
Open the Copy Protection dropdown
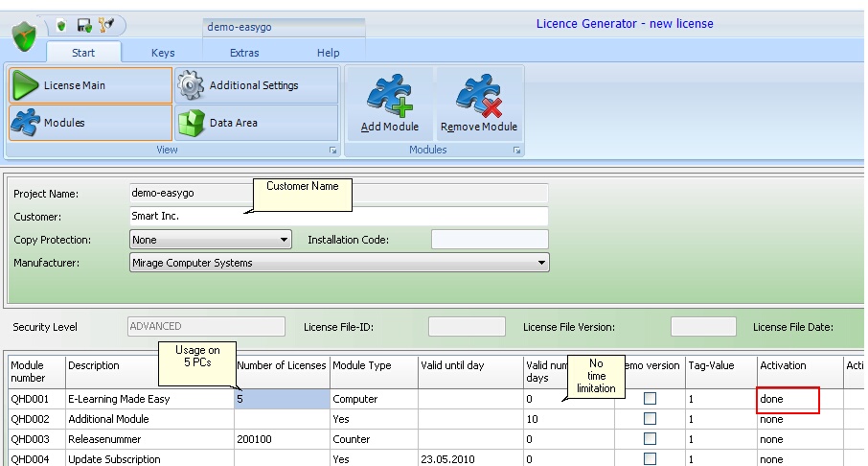[285, 240]
